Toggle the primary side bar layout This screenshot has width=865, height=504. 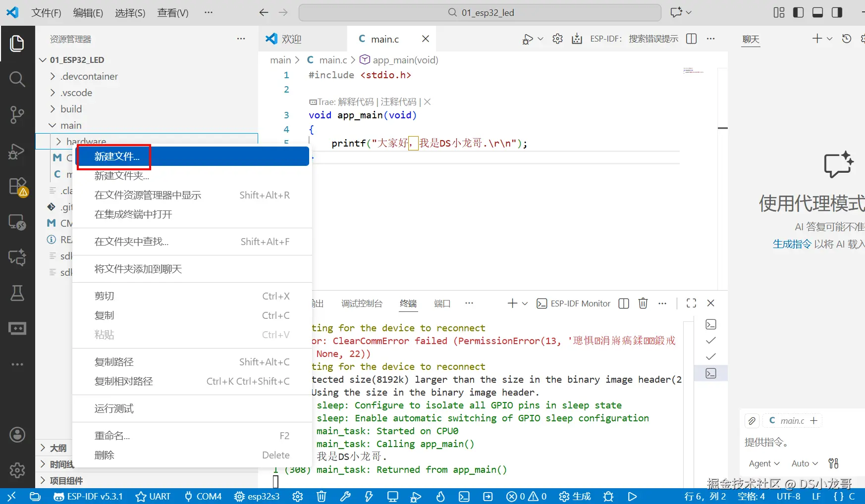coord(798,12)
